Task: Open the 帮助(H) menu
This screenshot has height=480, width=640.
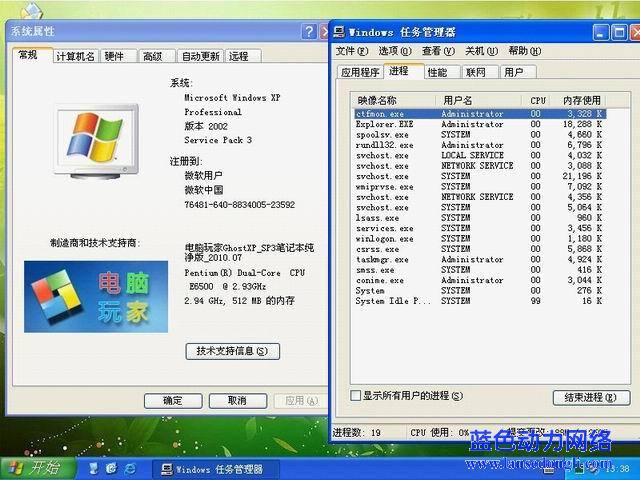Action: (x=525, y=51)
